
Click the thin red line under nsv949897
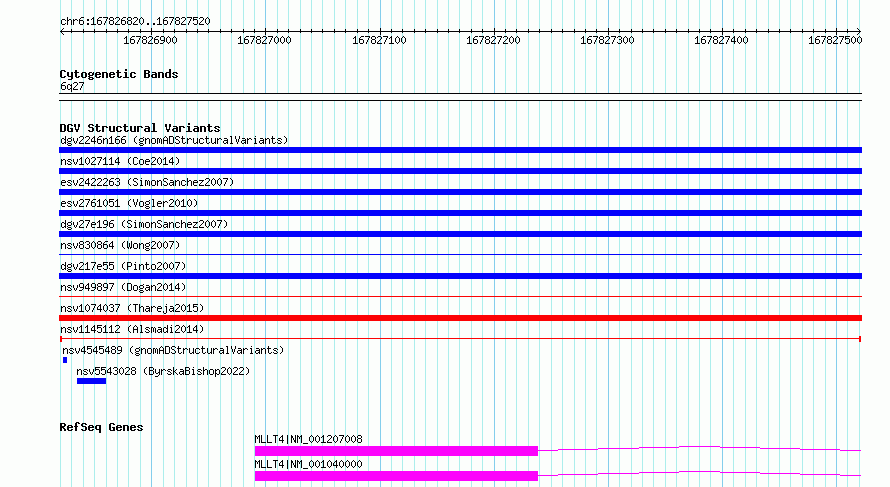(x=460, y=296)
